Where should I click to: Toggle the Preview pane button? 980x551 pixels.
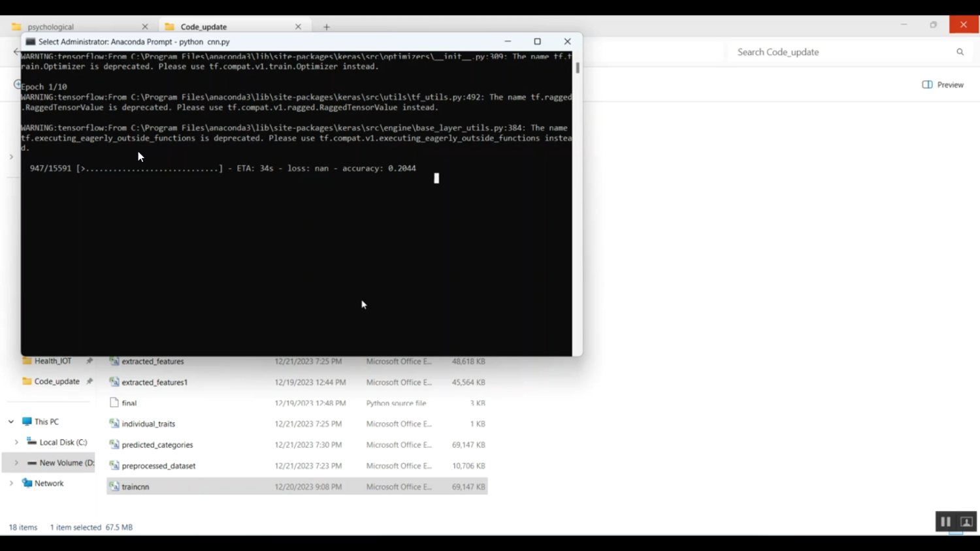pos(943,85)
